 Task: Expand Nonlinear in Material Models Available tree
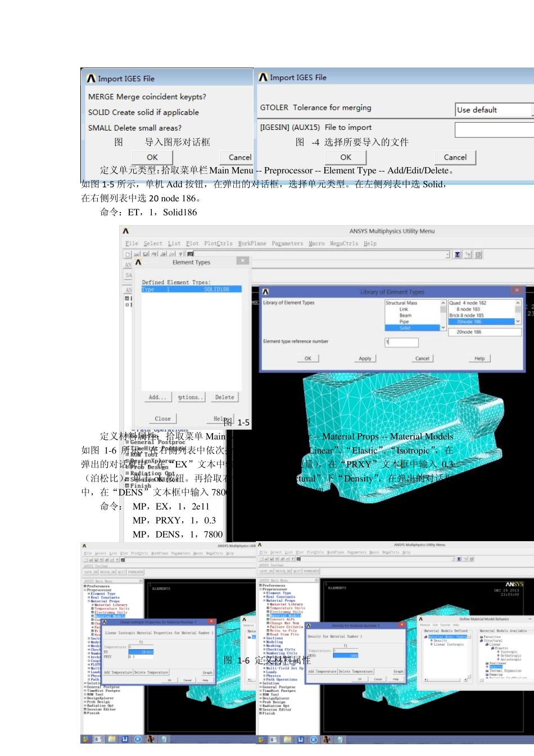pyautogui.click(x=487, y=663)
